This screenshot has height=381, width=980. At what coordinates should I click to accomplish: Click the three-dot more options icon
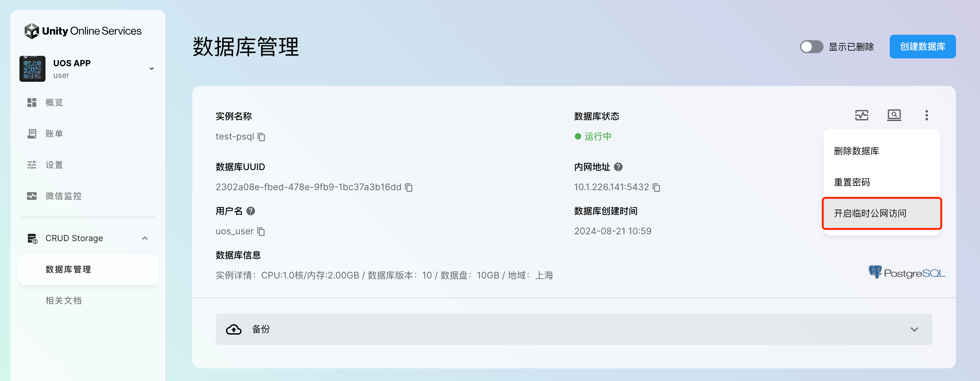(x=926, y=115)
